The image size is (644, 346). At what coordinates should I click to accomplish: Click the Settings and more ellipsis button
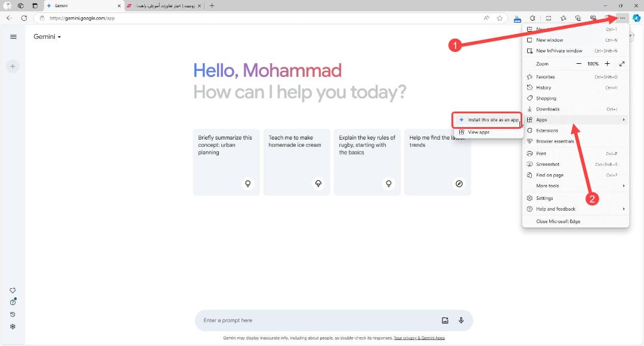click(623, 18)
